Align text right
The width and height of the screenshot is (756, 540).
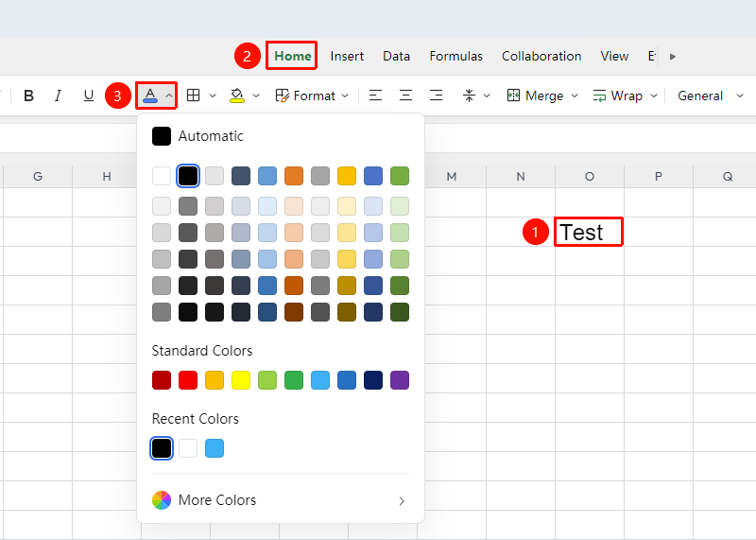click(437, 96)
